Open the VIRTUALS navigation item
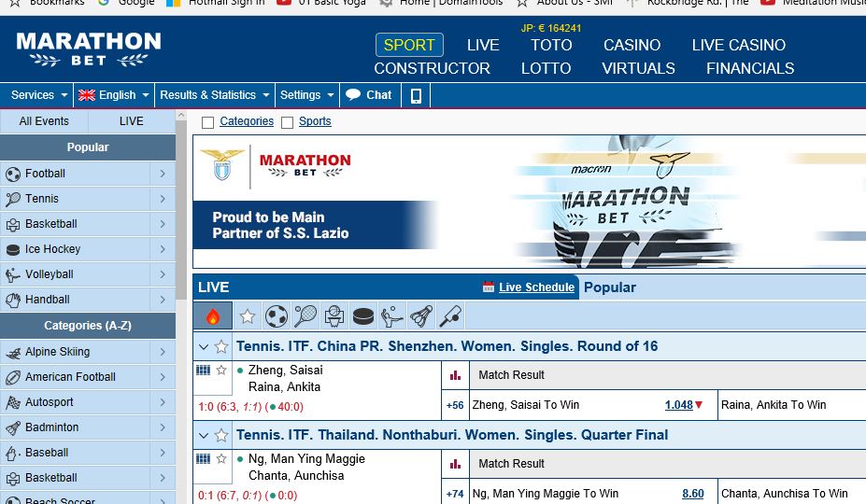 638,68
